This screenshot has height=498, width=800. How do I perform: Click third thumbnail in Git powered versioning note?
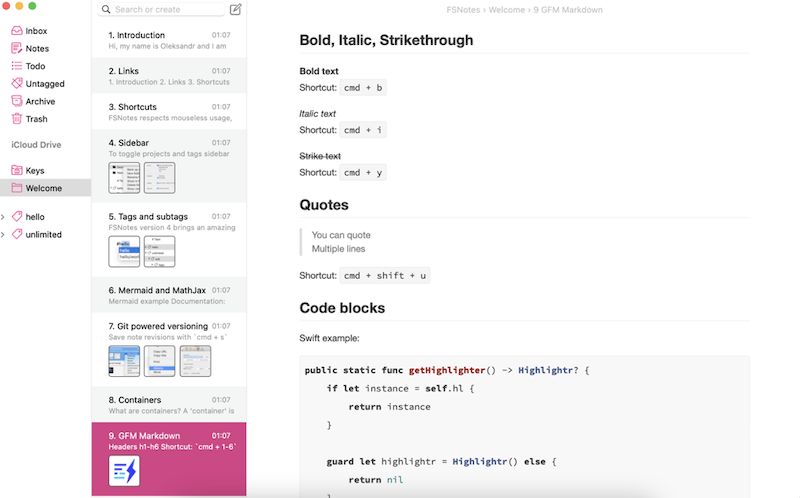click(195, 361)
